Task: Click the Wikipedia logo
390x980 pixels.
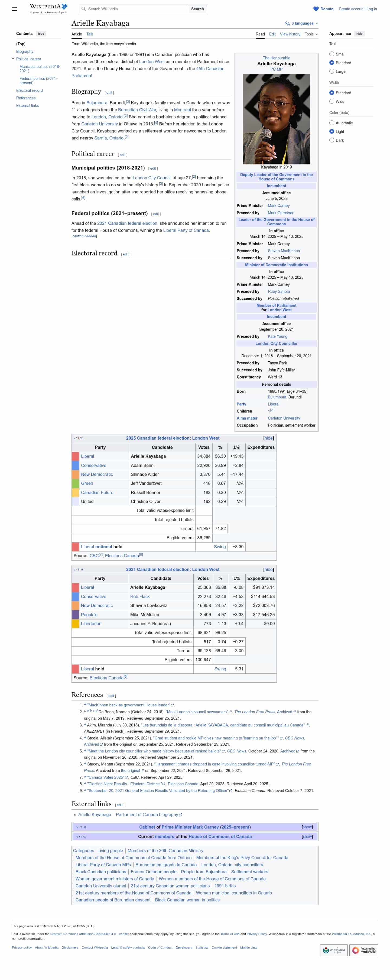Action: pyautogui.click(x=48, y=8)
